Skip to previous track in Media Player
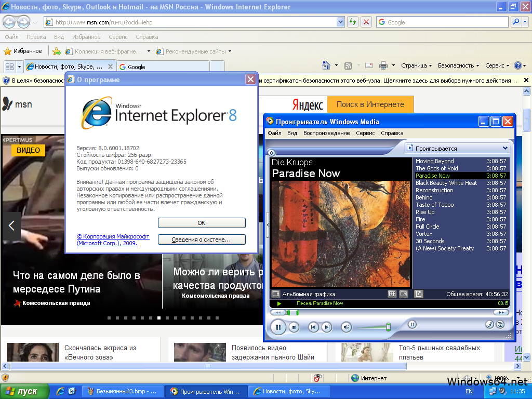The height and width of the screenshot is (399, 532). pos(313,327)
